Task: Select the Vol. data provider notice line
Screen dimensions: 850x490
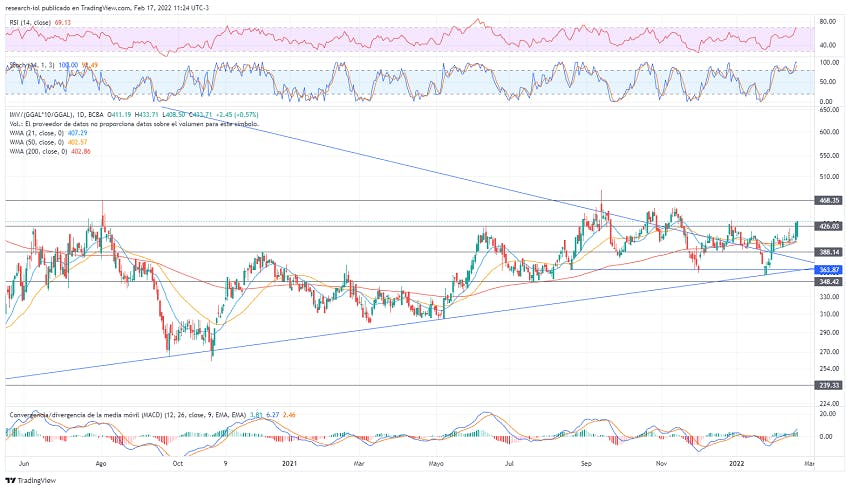Action: [134, 124]
